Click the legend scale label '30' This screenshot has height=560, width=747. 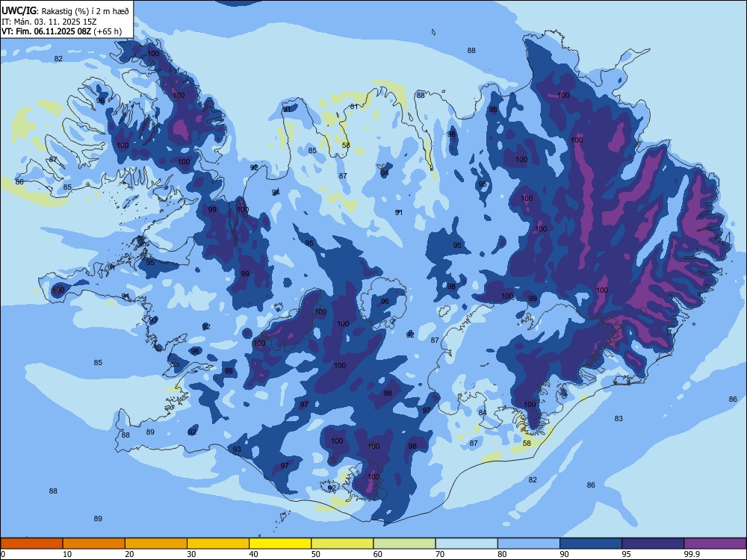tap(191, 554)
